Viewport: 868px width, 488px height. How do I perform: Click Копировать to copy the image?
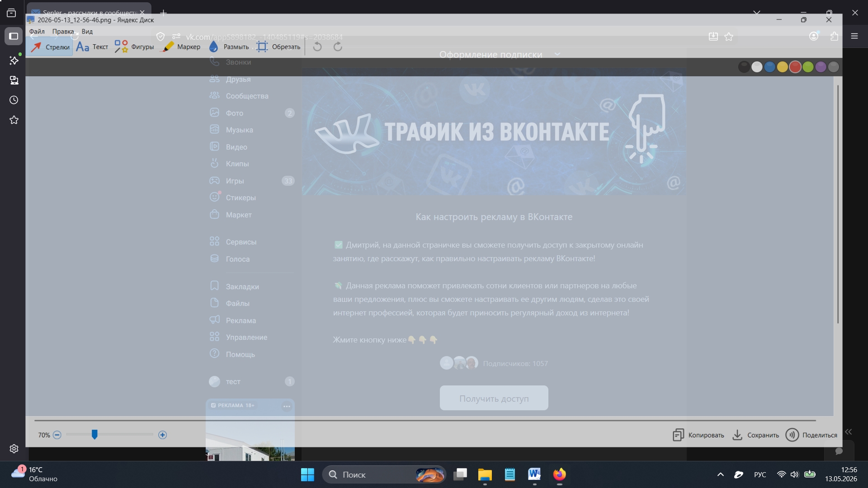tap(698, 435)
